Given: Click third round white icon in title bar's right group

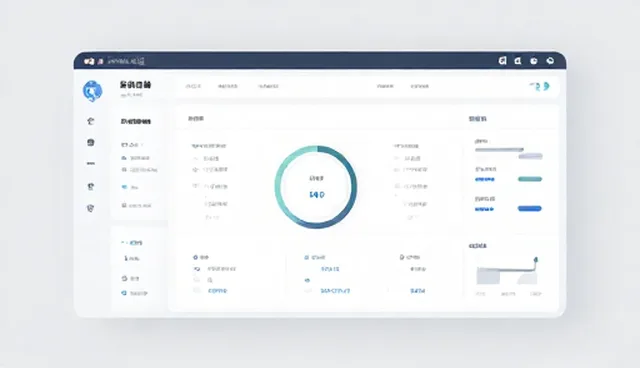Looking at the screenshot, I should click(x=533, y=61).
